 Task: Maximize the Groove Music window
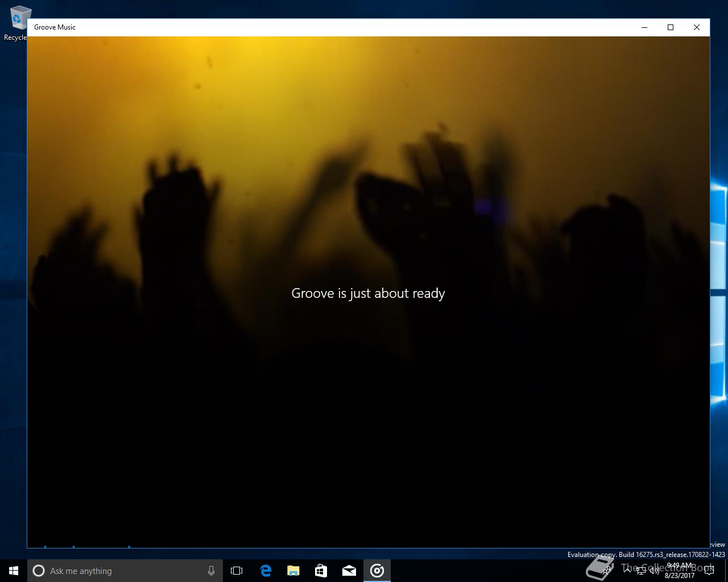[671, 27]
